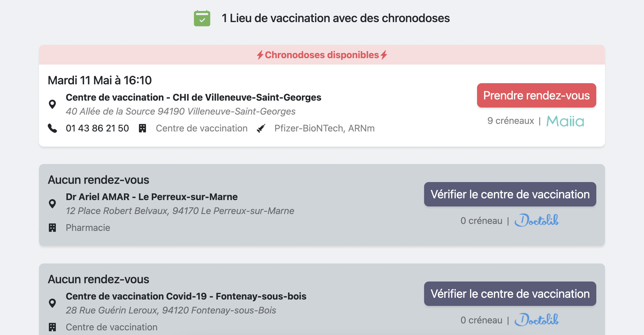The image size is (644, 335).
Task: Click the Pharmacie building icon
Action: click(52, 227)
